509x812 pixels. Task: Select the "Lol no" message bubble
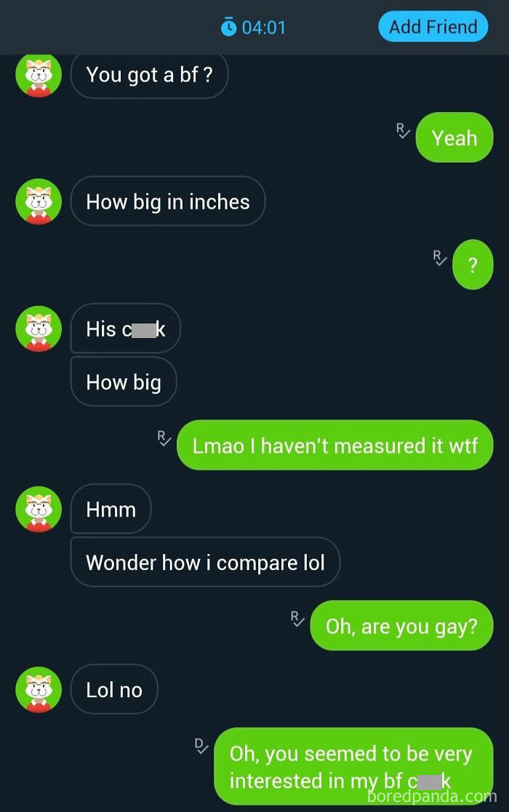click(x=114, y=689)
